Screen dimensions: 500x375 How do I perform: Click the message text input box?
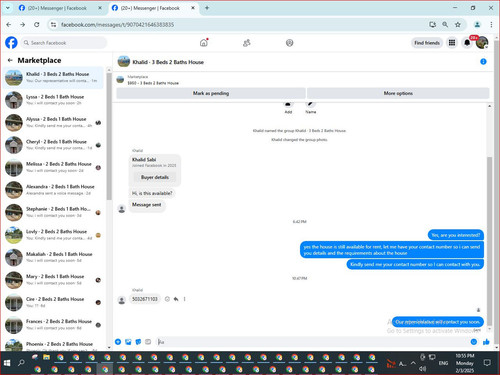coord(311,342)
